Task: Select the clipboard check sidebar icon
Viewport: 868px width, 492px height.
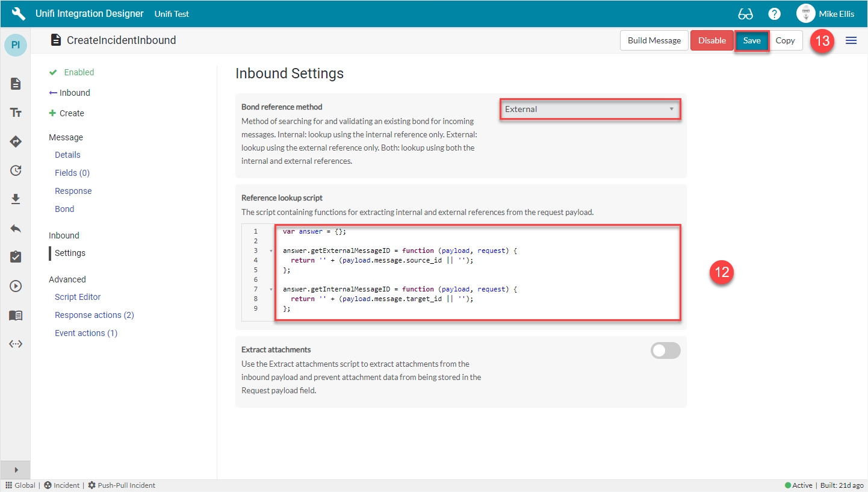Action: coord(16,257)
